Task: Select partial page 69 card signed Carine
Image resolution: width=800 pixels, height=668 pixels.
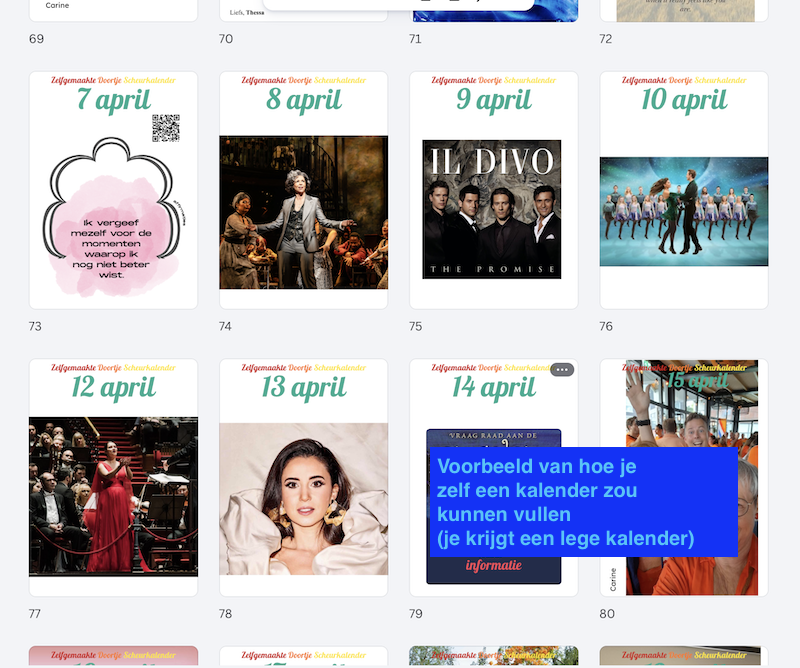Action: (x=113, y=10)
